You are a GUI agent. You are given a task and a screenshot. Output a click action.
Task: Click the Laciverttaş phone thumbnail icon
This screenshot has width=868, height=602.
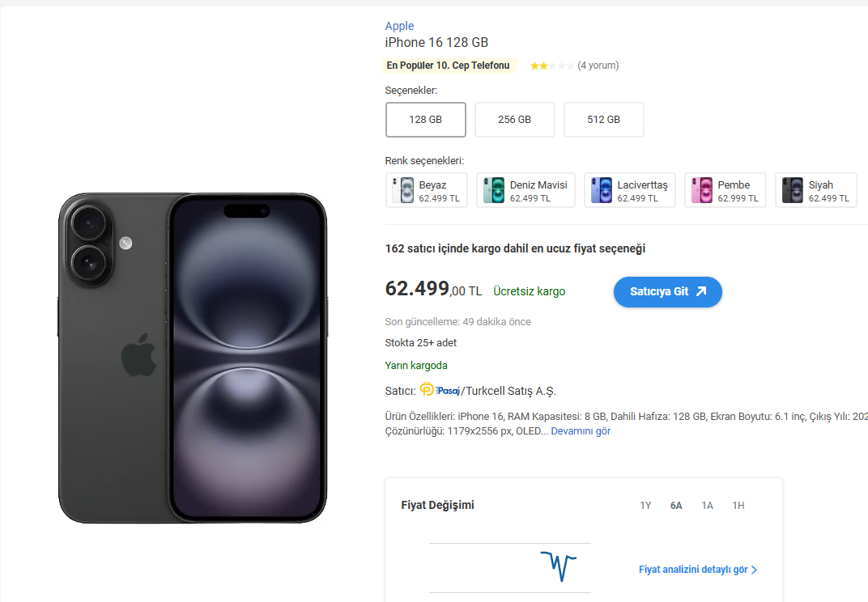pyautogui.click(x=601, y=190)
